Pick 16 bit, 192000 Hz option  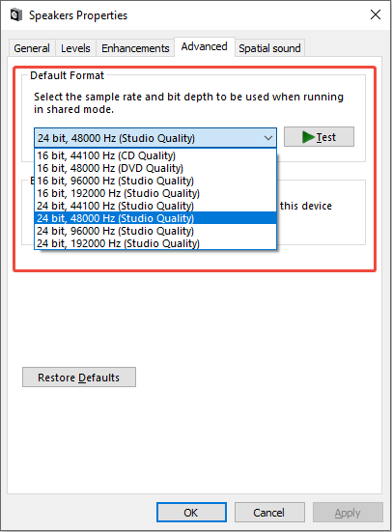pos(155,193)
